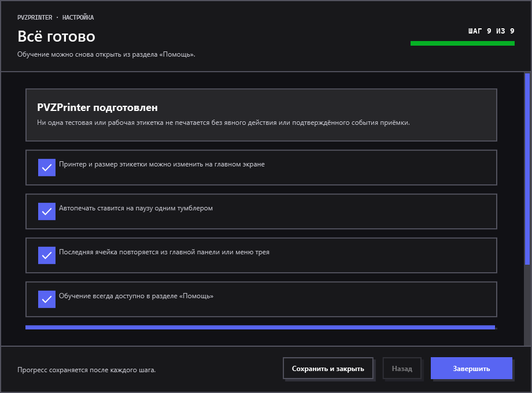Click 'Обучение можно снова открыть' subtitle
Screen dimensions: 532x393
pos(106,54)
